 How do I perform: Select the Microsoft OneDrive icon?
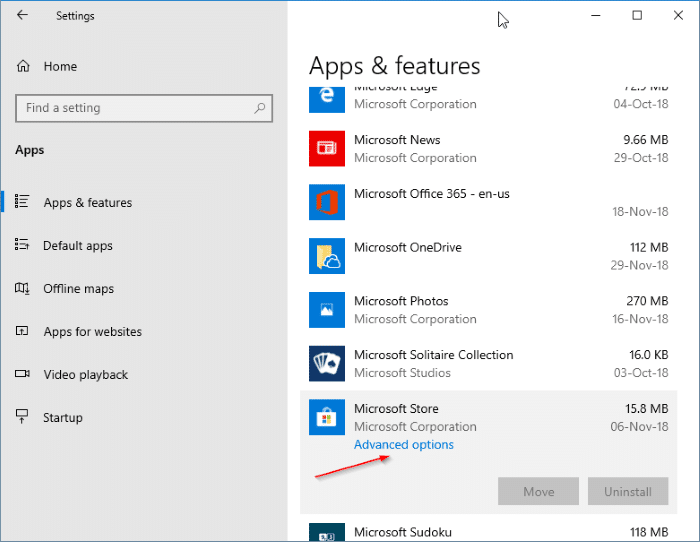pyautogui.click(x=327, y=256)
